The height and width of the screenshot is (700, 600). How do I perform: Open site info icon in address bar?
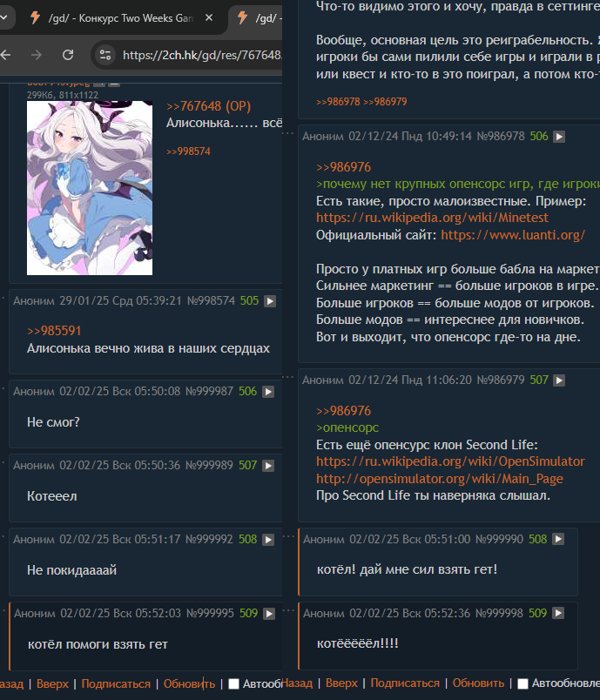[x=105, y=55]
